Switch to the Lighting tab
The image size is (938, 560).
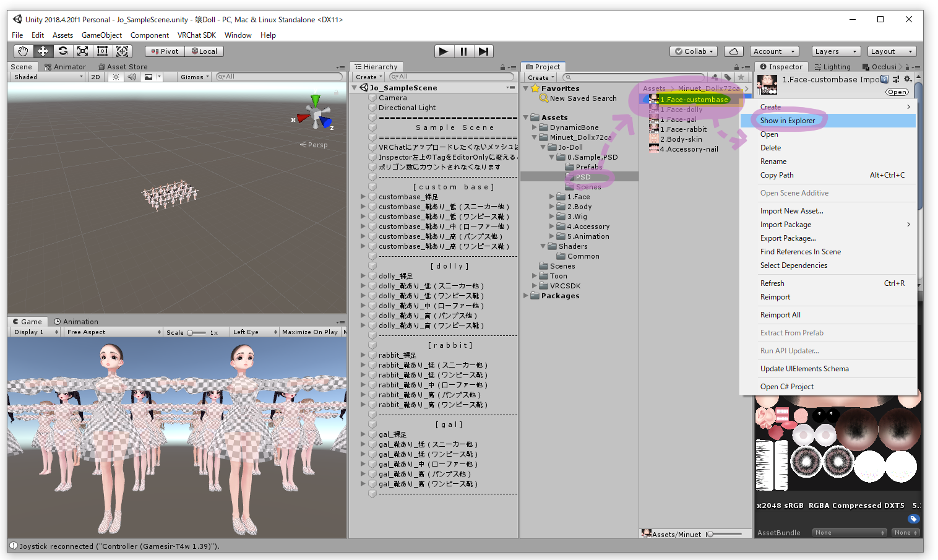[x=832, y=67]
